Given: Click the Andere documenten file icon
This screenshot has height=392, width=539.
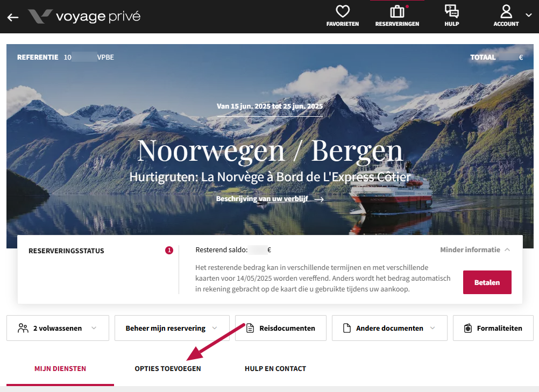Looking at the screenshot, I should [x=347, y=328].
